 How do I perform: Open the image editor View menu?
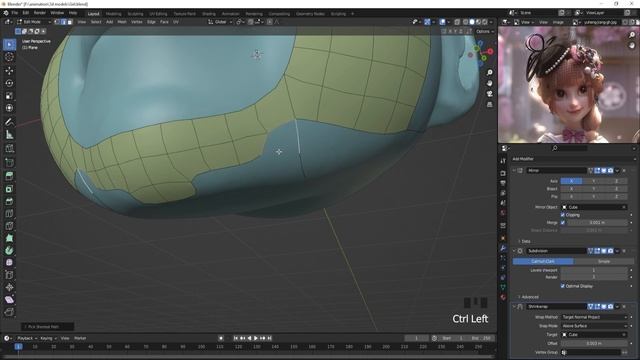click(543, 22)
